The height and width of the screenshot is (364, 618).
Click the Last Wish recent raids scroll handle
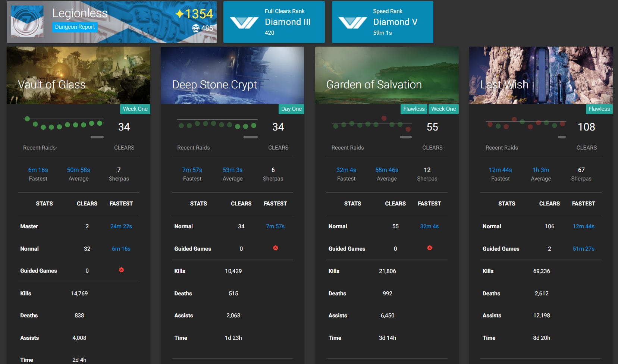(562, 137)
